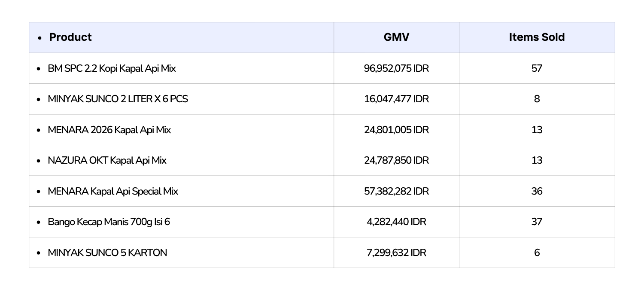Click the Items Sold column header
Screen dimensions: 644x290
537,37
